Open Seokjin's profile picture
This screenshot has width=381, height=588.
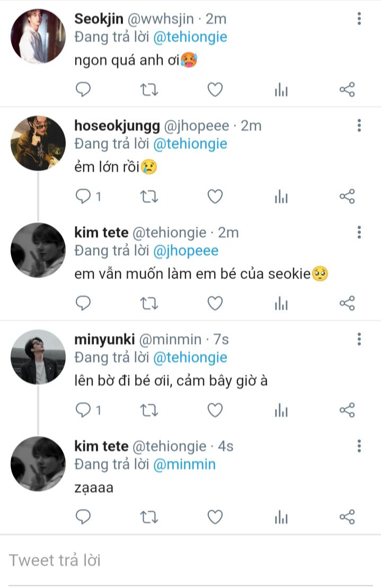[38, 37]
